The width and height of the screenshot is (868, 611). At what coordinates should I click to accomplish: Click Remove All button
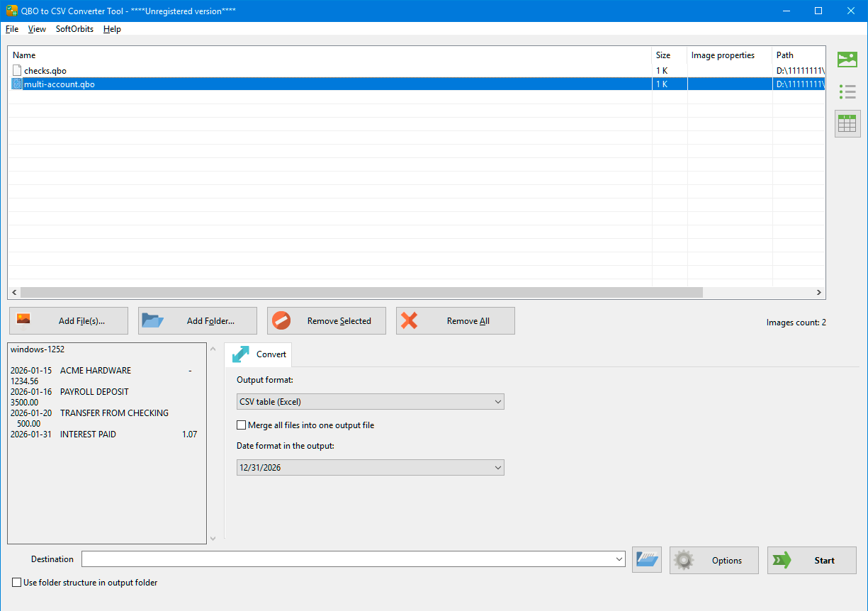click(x=456, y=320)
